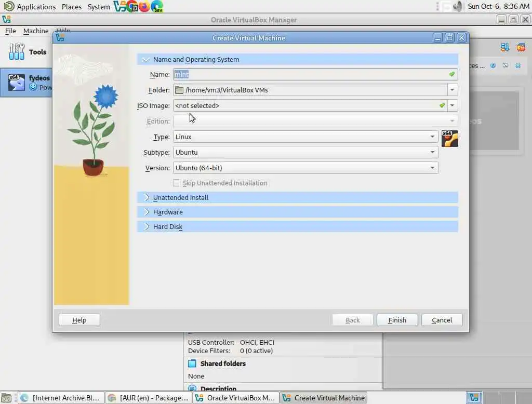Select the fydeos virtual machine entry
The width and height of the screenshot is (532, 404).
pos(26,83)
